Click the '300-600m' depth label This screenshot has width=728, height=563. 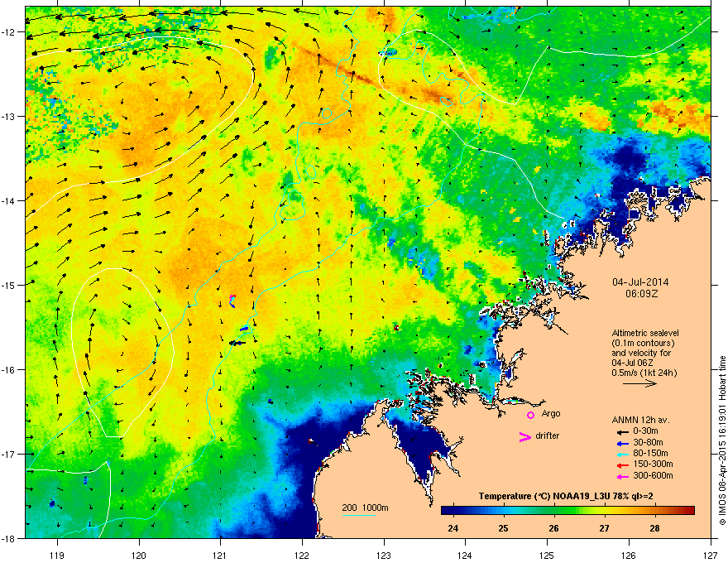click(x=653, y=475)
